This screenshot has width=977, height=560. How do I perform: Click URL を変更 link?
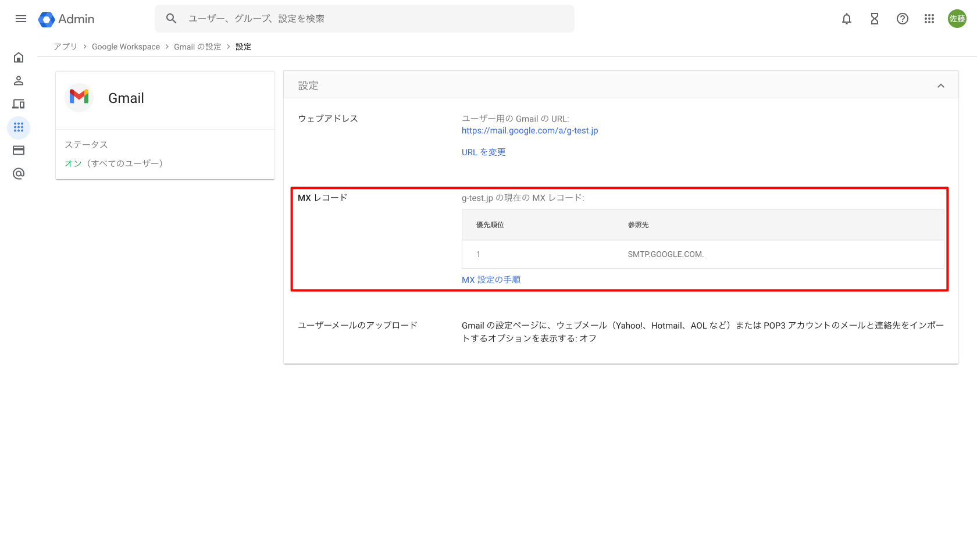tap(484, 152)
